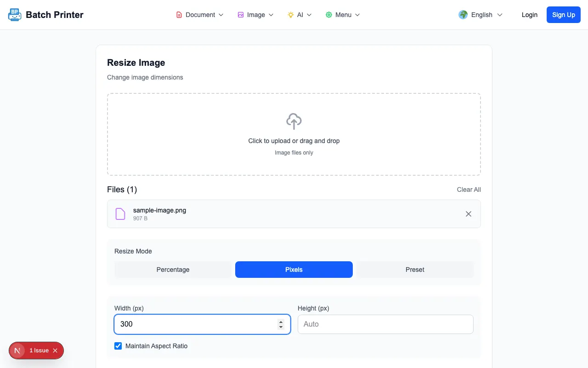Click the Batch Printer brand title
Viewport: 588px width, 368px height.
click(x=55, y=15)
